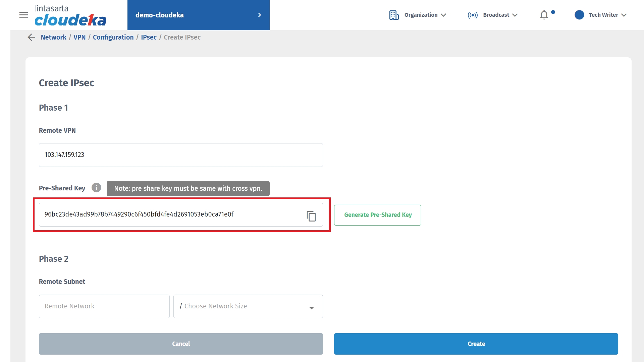This screenshot has width=644, height=362.
Task: Copy the pre-shared key to clipboard
Action: tap(311, 216)
